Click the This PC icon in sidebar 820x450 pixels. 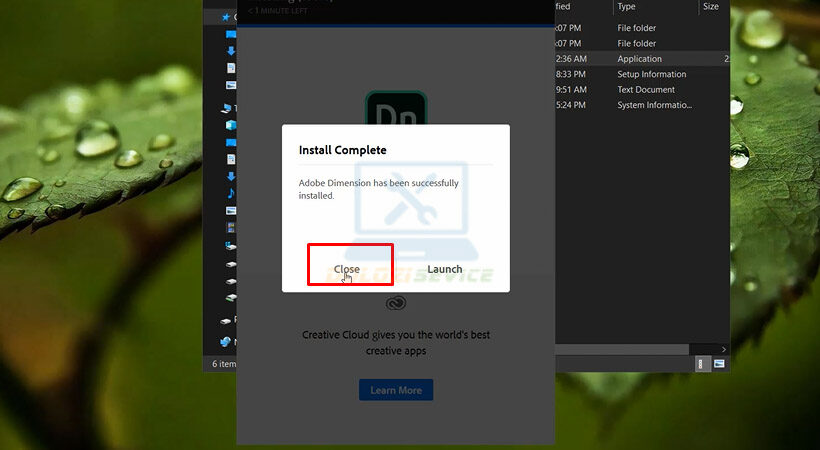click(227, 108)
